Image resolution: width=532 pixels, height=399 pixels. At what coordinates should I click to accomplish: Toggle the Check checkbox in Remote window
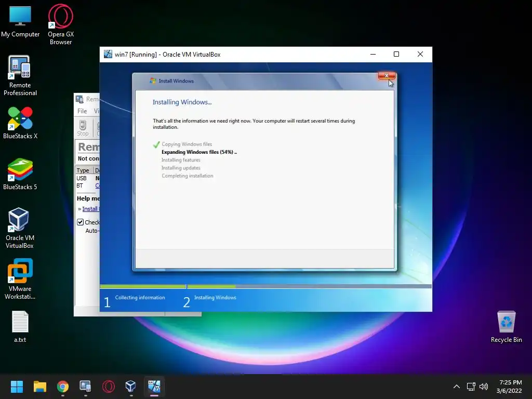(81, 222)
